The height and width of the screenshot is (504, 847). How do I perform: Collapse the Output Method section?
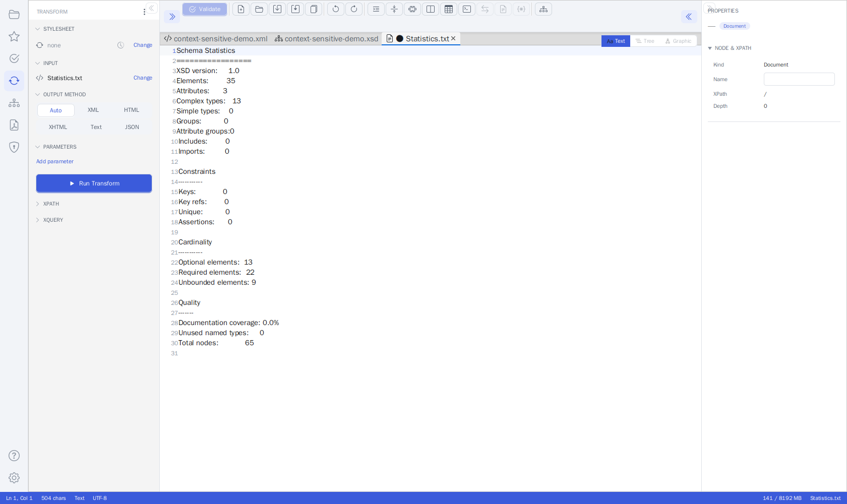coord(37,94)
